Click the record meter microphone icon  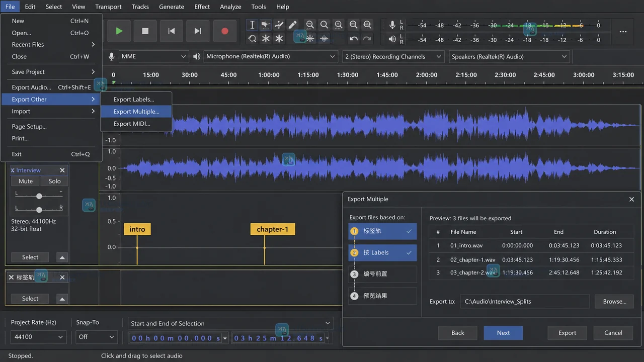click(x=392, y=25)
